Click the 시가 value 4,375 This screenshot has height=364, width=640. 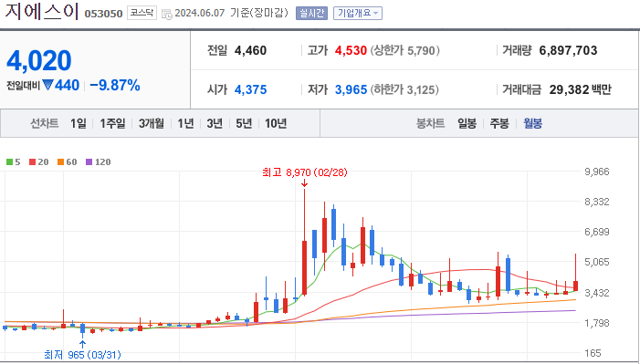[x=250, y=89]
